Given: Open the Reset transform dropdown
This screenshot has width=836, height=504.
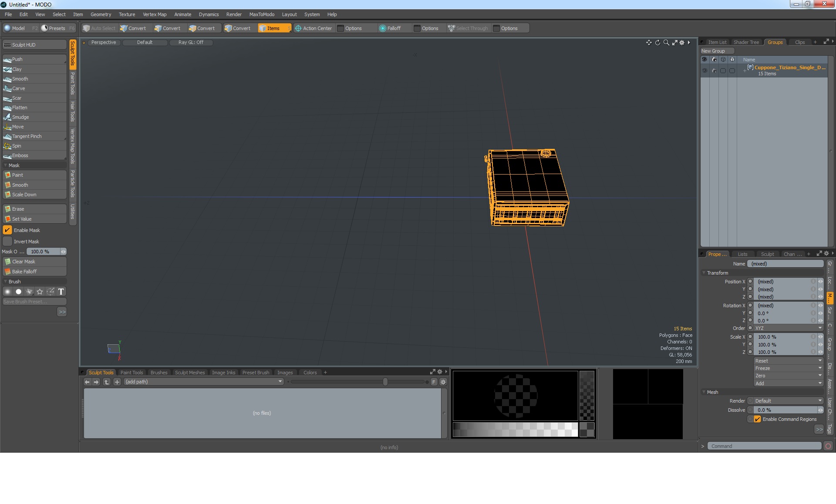Looking at the screenshot, I should click(x=788, y=361).
